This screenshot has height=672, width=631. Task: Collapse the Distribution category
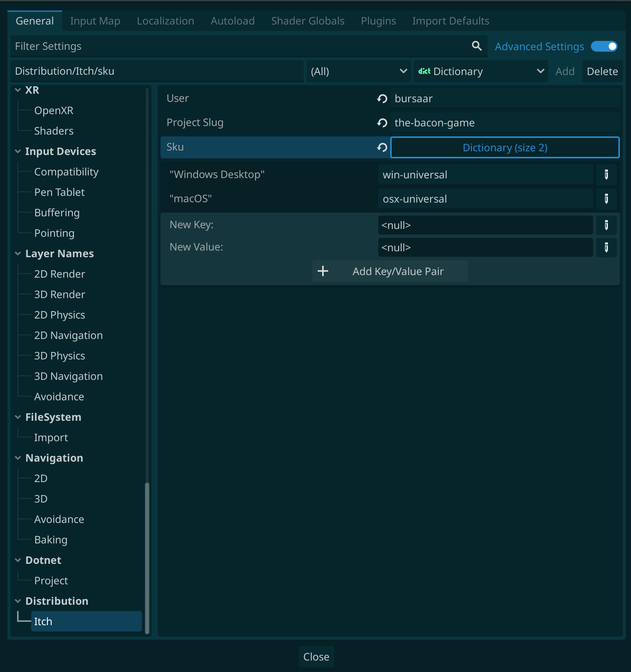coord(18,601)
